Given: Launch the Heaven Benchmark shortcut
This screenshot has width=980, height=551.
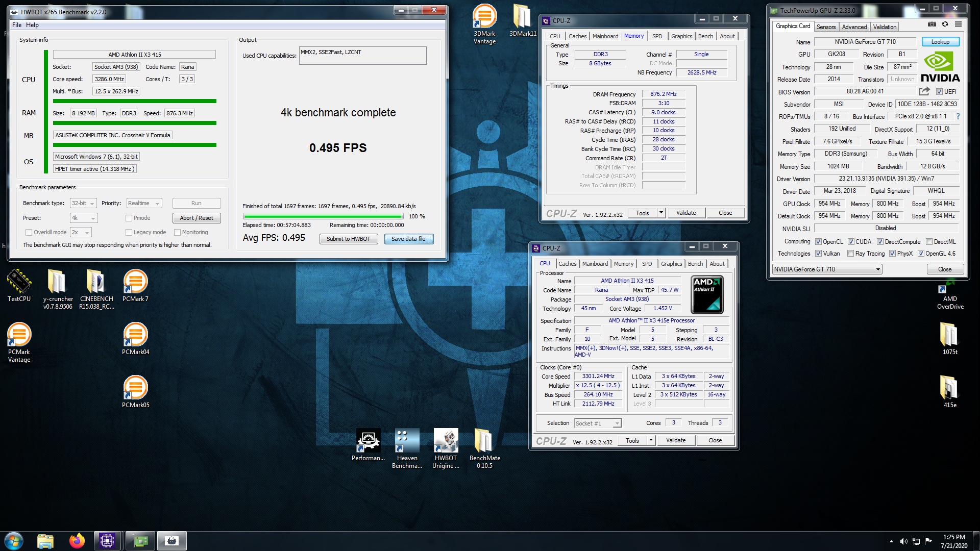Looking at the screenshot, I should tap(407, 448).
